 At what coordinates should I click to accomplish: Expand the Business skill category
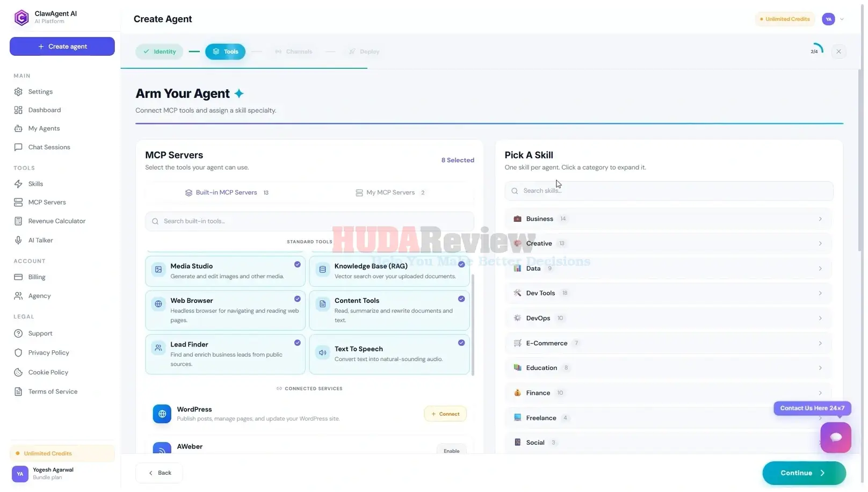(668, 219)
